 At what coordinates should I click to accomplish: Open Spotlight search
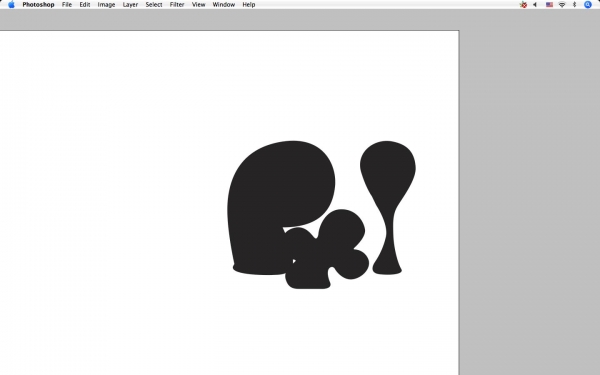(588, 5)
